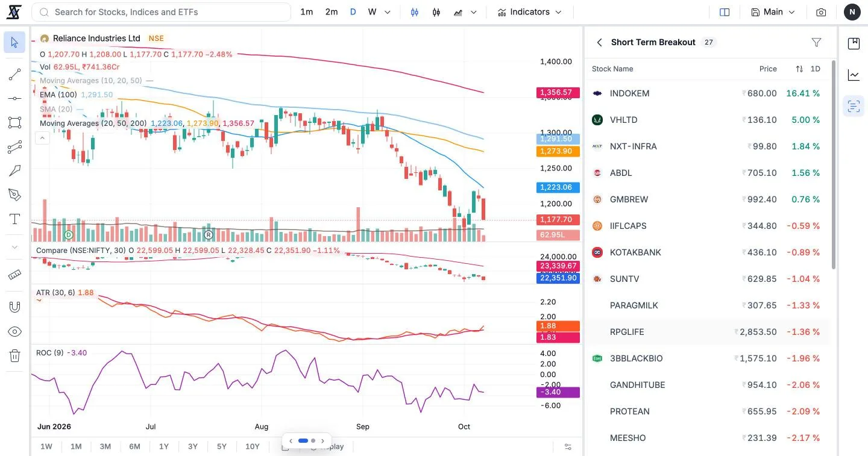Open the watchlist bookmark panel icon
The width and height of the screenshot is (868, 456).
[854, 43]
